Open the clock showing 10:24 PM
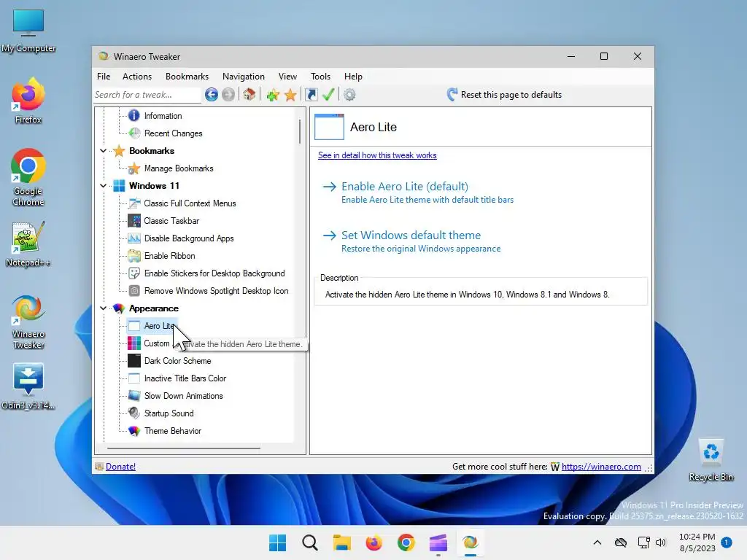 tap(697, 542)
